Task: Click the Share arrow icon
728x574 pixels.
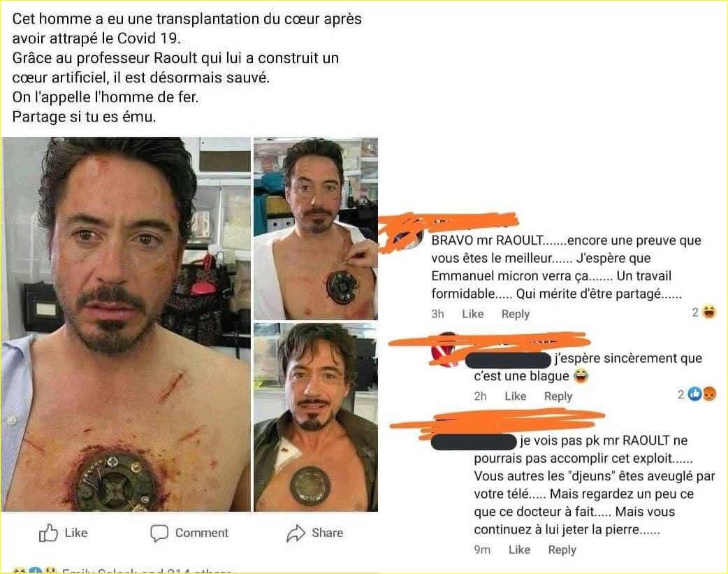Action: 296,533
